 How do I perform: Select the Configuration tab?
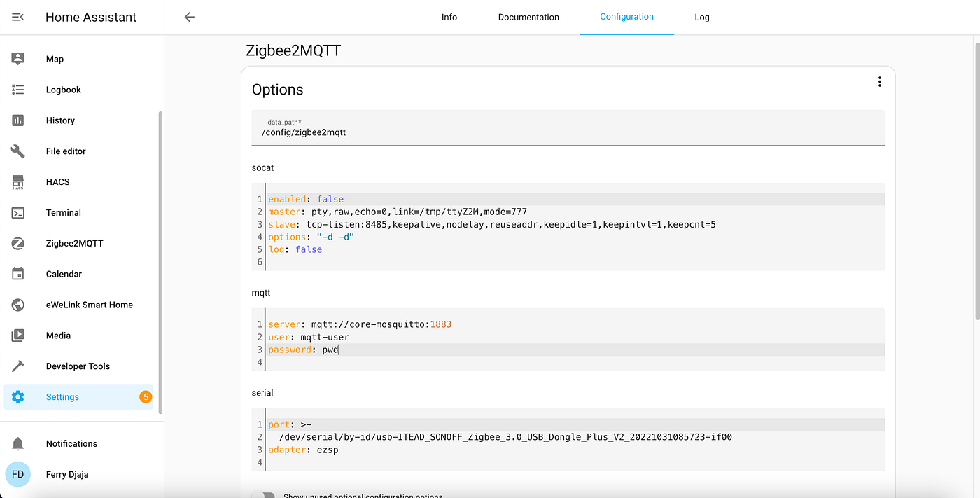tap(626, 17)
